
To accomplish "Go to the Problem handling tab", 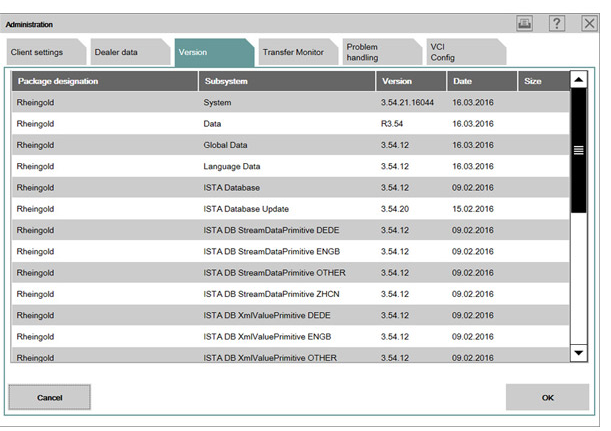I will point(382,52).
